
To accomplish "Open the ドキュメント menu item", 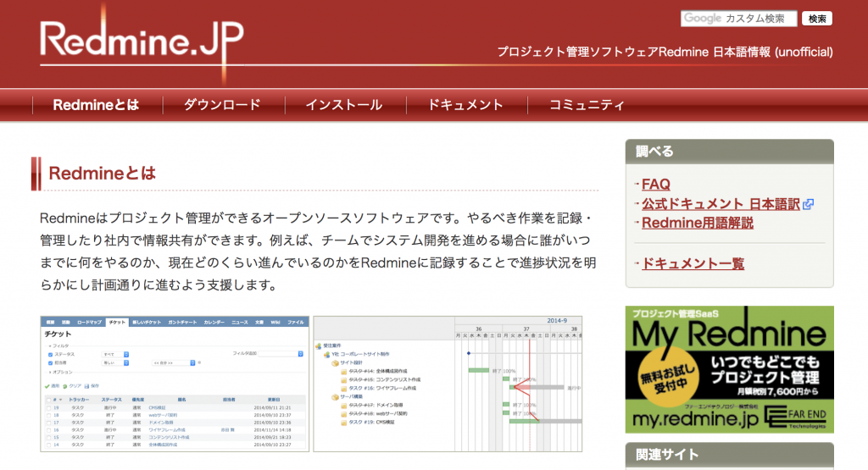I will coord(465,104).
